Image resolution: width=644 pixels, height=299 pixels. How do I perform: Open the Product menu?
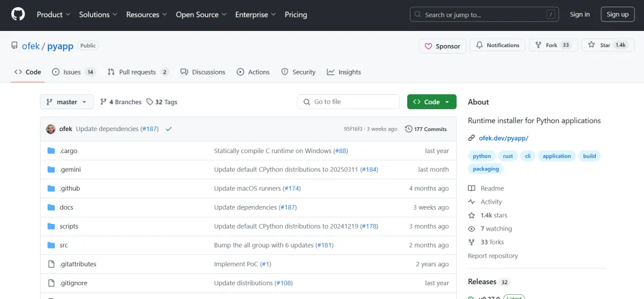54,15
